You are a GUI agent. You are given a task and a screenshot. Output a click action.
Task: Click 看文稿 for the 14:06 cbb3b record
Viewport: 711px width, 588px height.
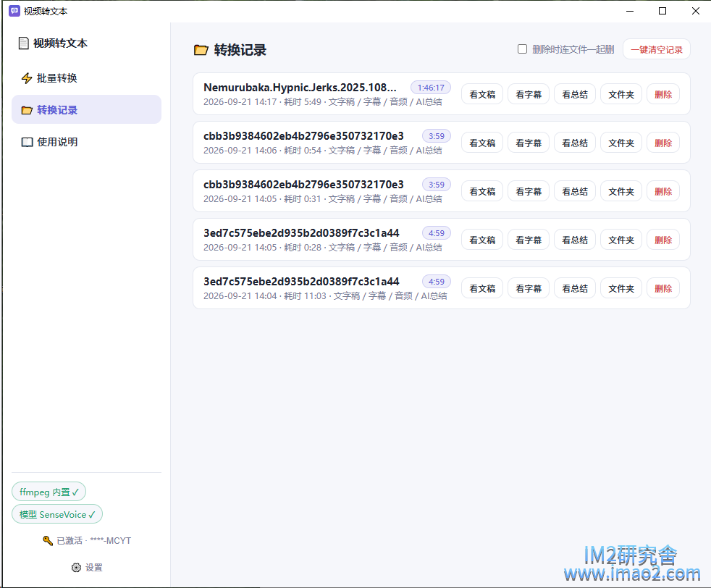[x=482, y=143]
